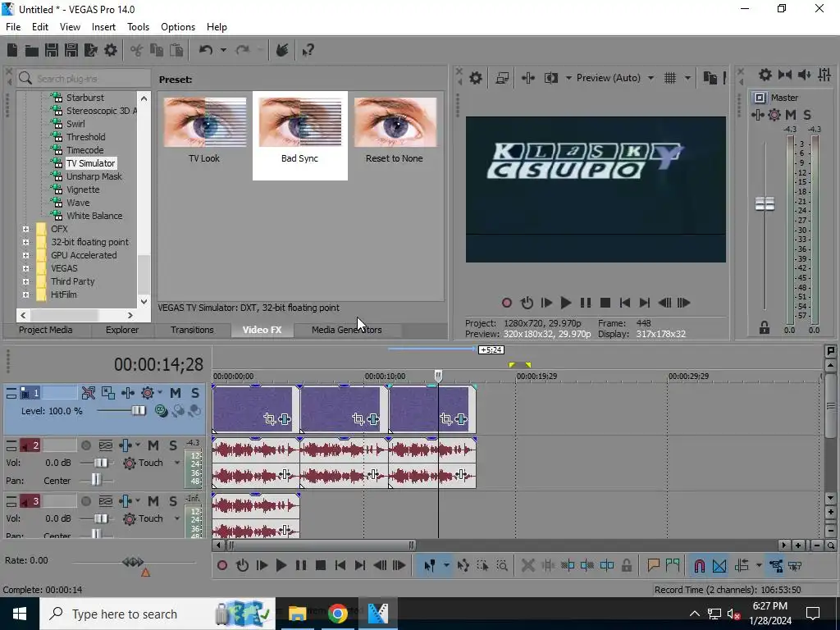Image resolution: width=840 pixels, height=630 pixels.
Task: Mute video track 1 with M
Action: click(x=176, y=393)
